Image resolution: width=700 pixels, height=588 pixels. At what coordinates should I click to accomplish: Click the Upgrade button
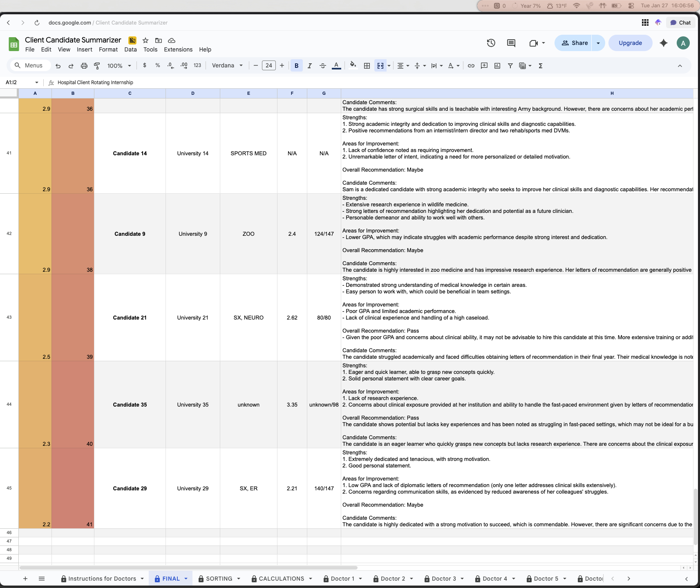click(x=629, y=42)
